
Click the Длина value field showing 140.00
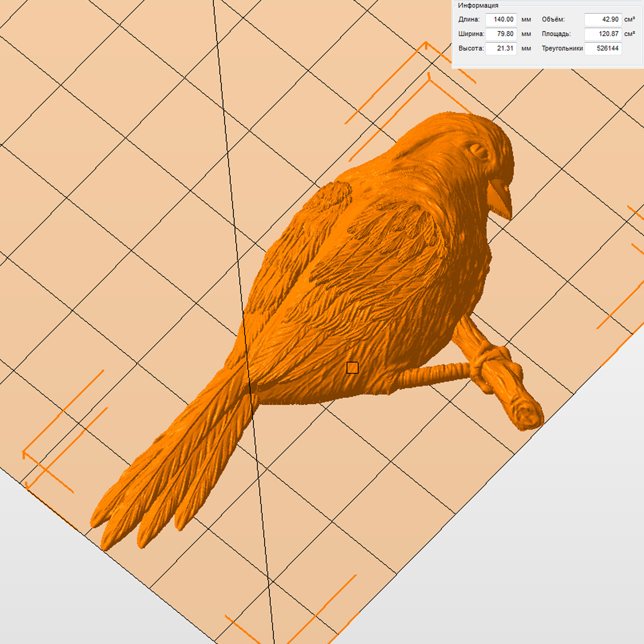click(x=501, y=19)
